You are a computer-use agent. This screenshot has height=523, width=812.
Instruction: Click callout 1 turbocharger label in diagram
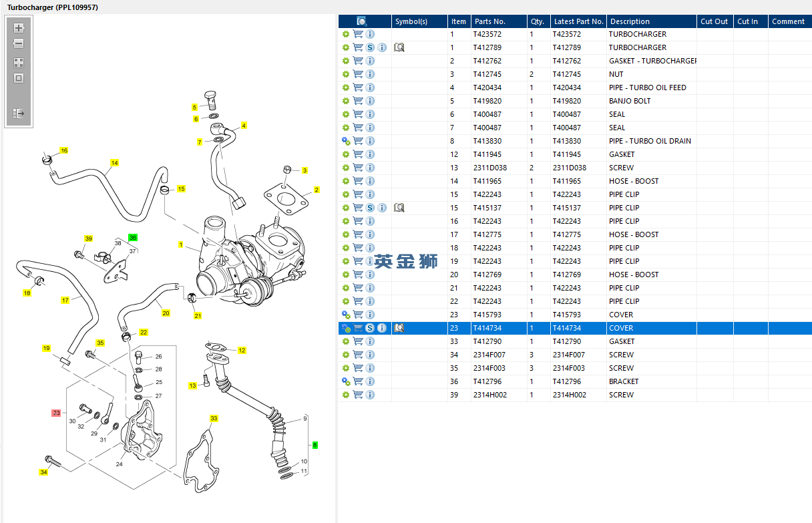[x=180, y=244]
